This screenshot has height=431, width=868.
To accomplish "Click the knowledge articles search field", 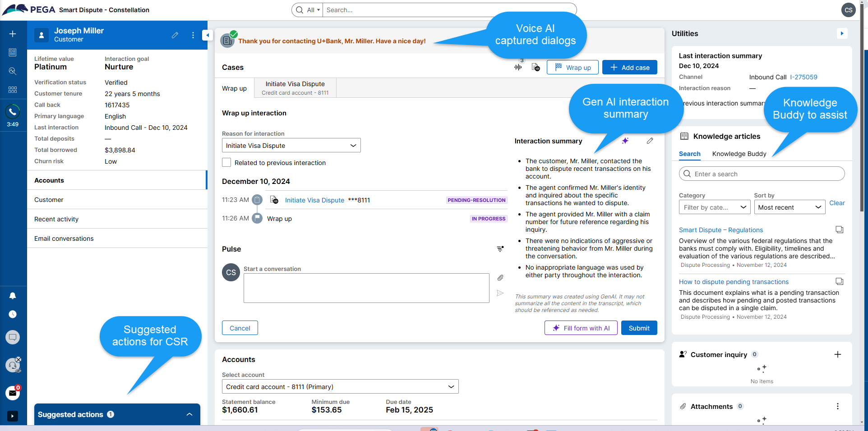I will 762,174.
